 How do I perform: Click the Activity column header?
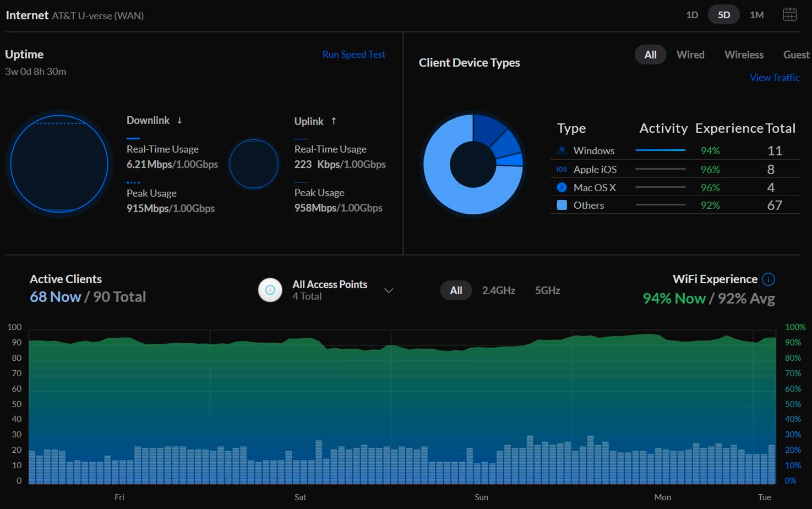tap(663, 128)
